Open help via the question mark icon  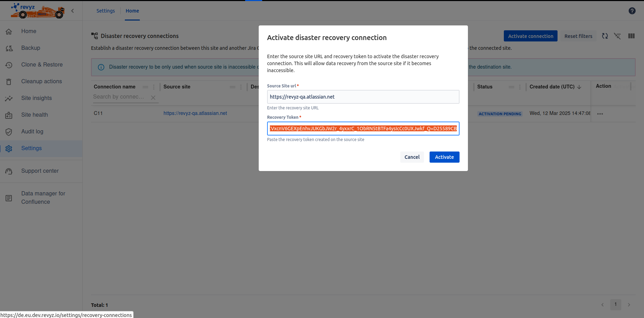click(x=632, y=11)
